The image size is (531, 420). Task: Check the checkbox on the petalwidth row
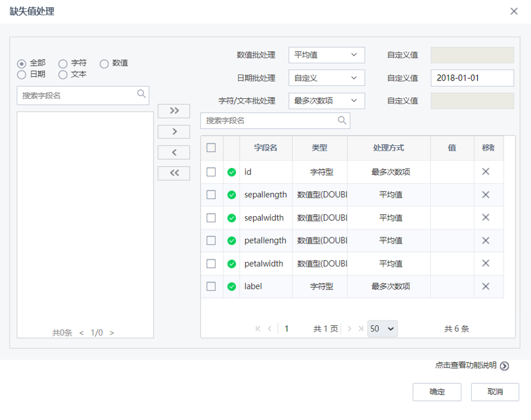211,263
